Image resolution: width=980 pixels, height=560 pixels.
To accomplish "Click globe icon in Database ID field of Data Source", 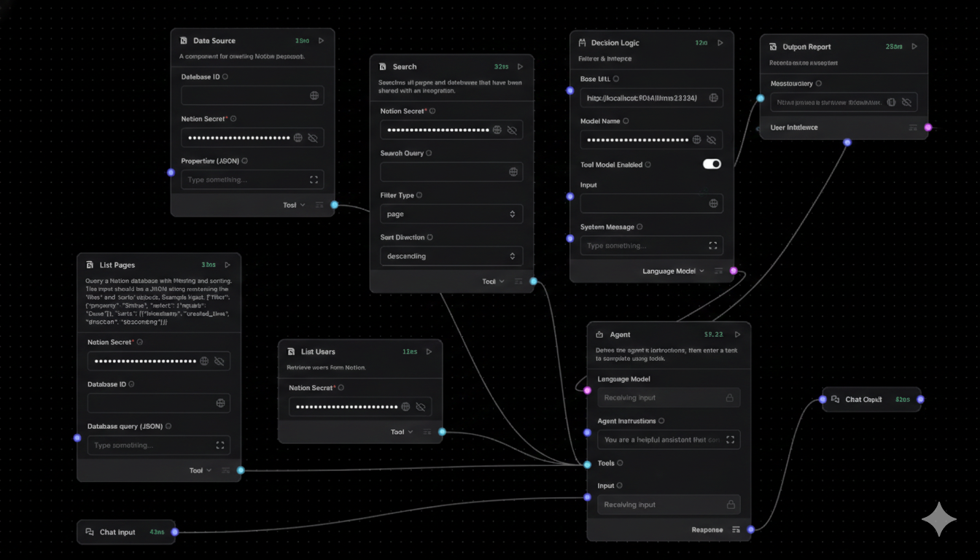I will point(314,96).
